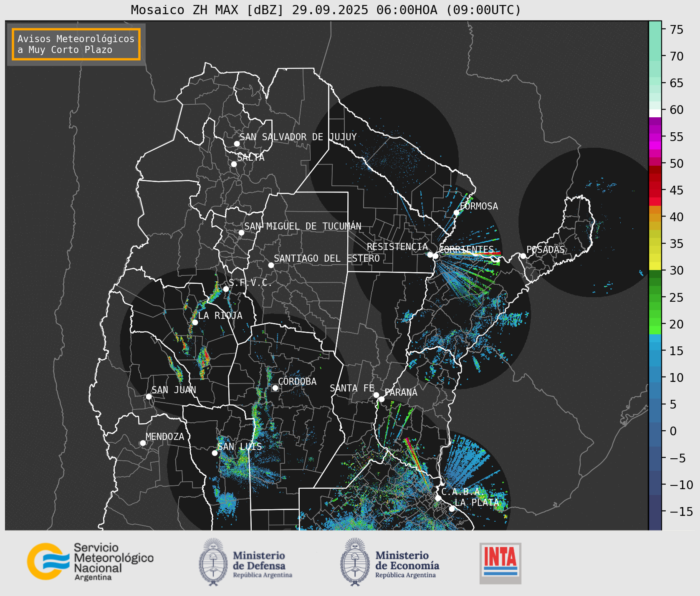Click the 0 value on the dBZ scale

pos(673,431)
